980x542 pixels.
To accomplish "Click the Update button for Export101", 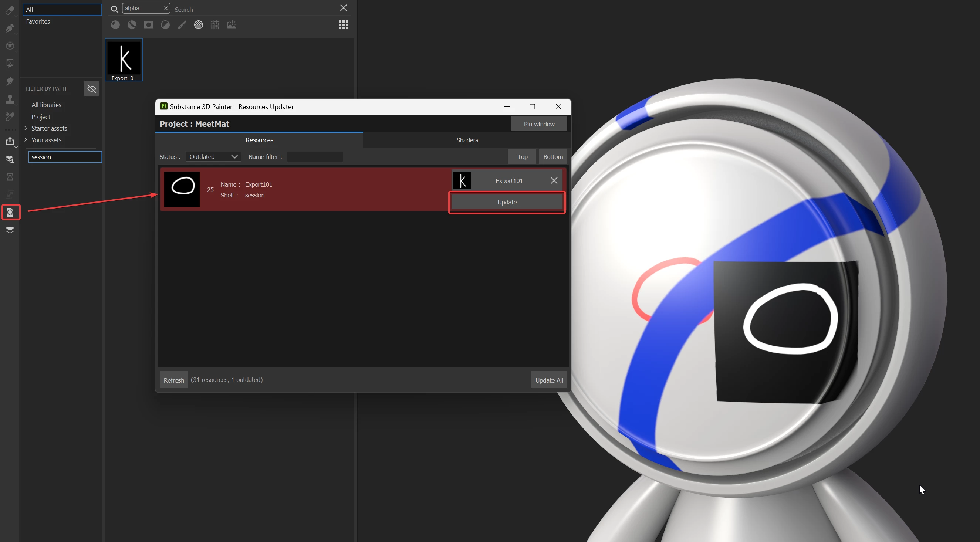I will point(507,202).
